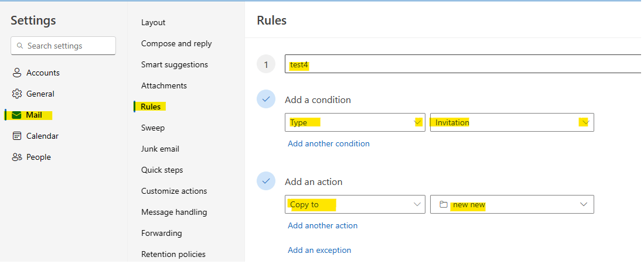Expand the new new folder dropdown

pyautogui.click(x=584, y=204)
